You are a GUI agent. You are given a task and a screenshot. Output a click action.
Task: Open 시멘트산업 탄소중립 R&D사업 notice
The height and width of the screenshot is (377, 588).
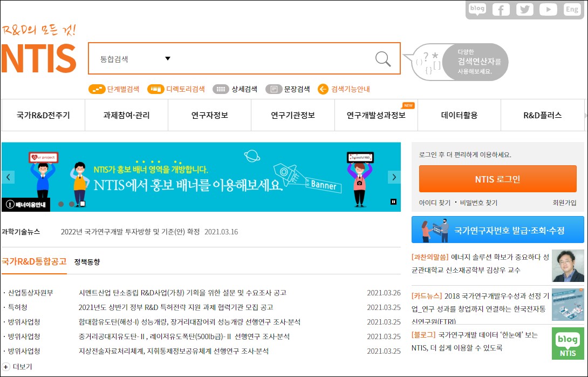(x=182, y=293)
